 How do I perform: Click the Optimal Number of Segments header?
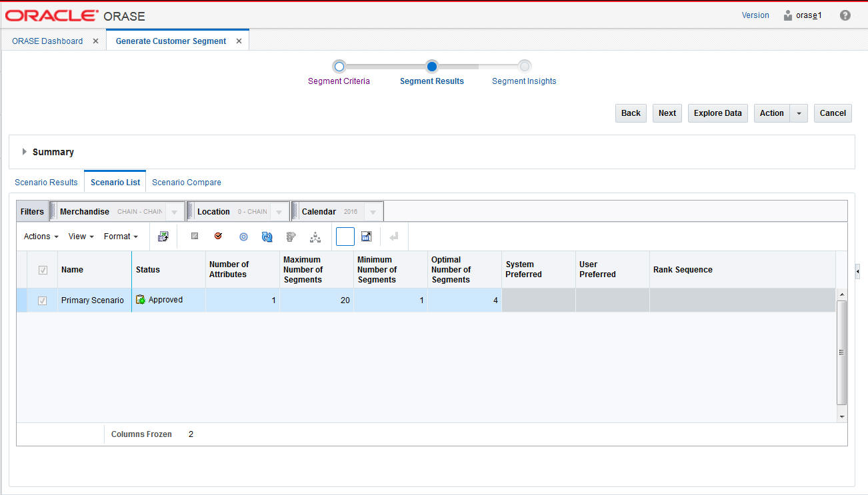[465, 270]
